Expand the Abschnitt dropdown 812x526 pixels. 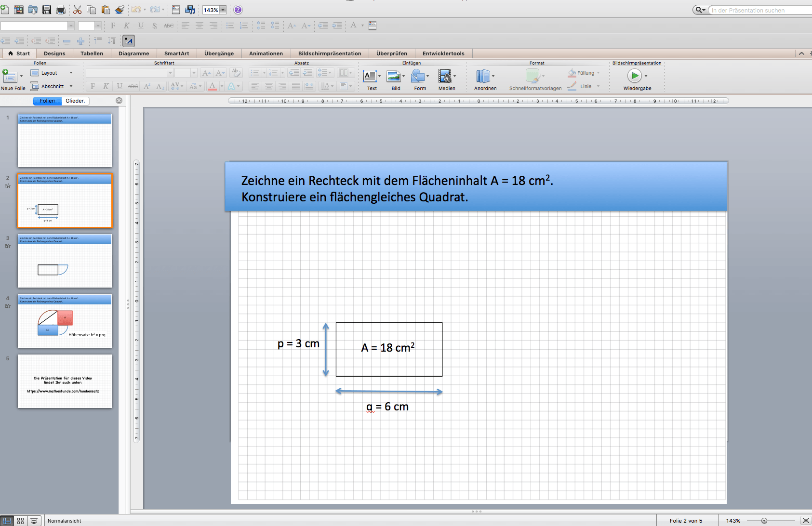[71, 86]
